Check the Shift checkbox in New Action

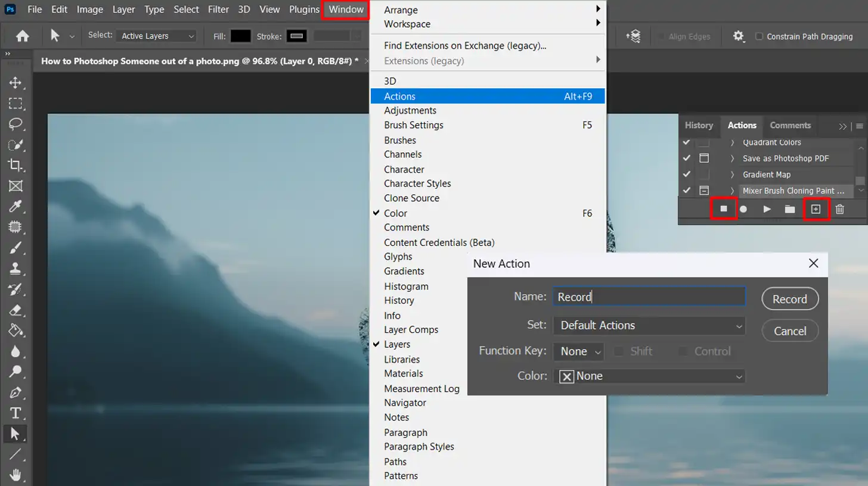point(619,351)
